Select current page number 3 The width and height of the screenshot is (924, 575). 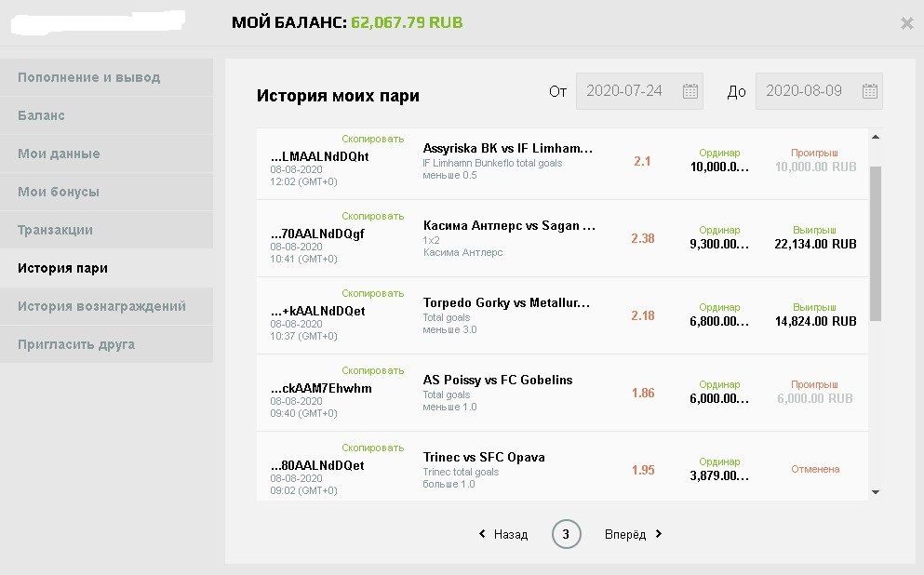566,534
